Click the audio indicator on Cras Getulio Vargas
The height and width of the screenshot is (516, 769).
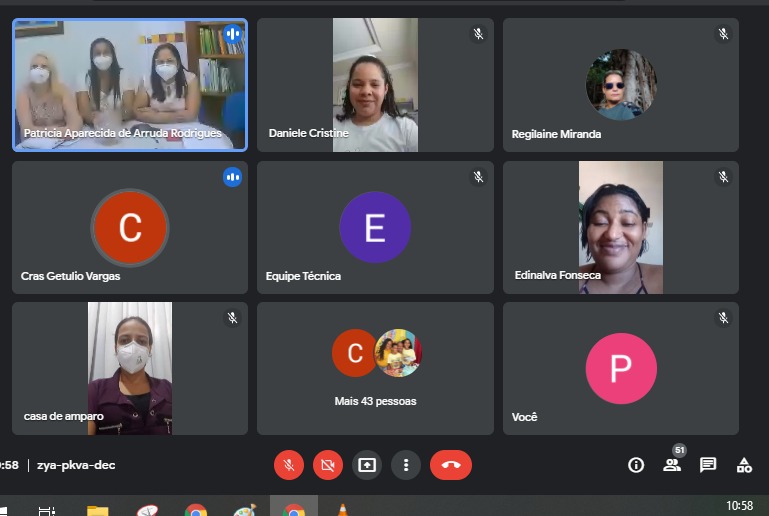click(232, 177)
